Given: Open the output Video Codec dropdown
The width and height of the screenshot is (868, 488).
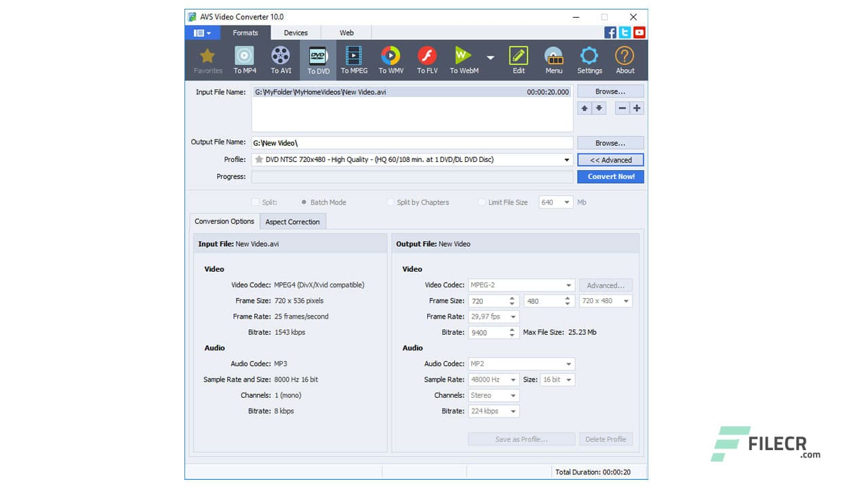Looking at the screenshot, I should [x=570, y=285].
